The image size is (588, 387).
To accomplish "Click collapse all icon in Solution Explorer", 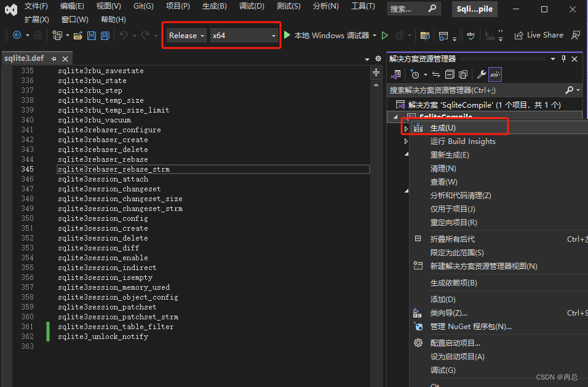I will click(449, 74).
